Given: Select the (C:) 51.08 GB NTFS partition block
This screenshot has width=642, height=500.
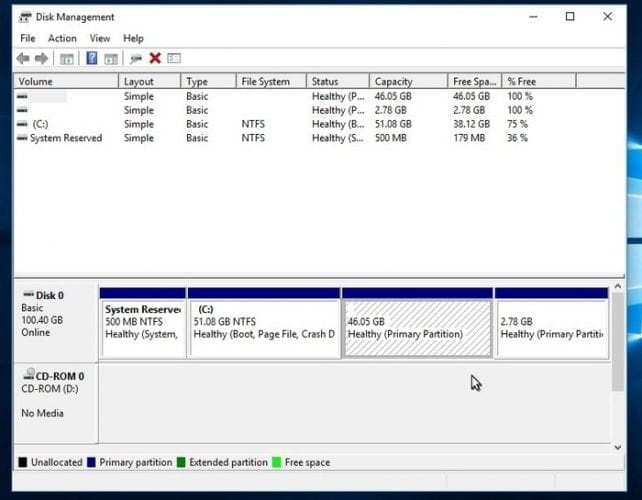Looking at the screenshot, I should coord(264,324).
